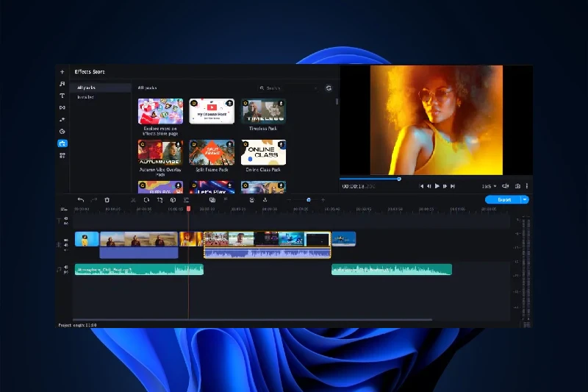Click the refresh icon beside the Search field
The height and width of the screenshot is (392, 588).
coord(329,88)
